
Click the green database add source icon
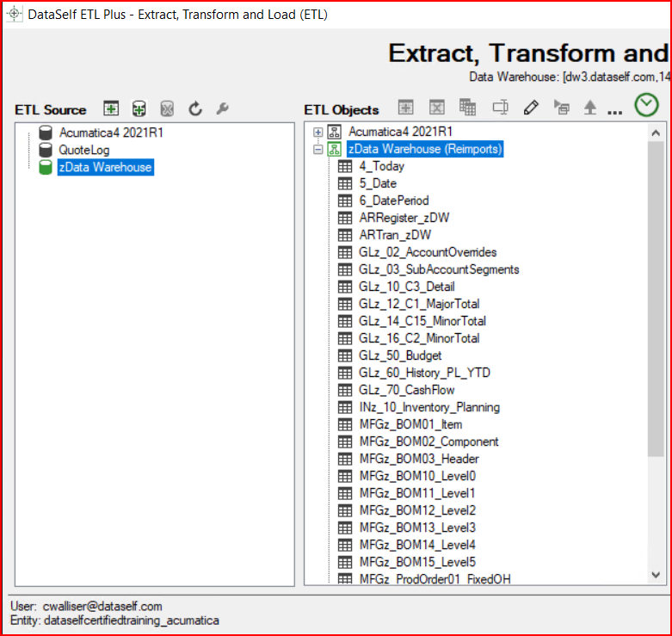pos(139,108)
